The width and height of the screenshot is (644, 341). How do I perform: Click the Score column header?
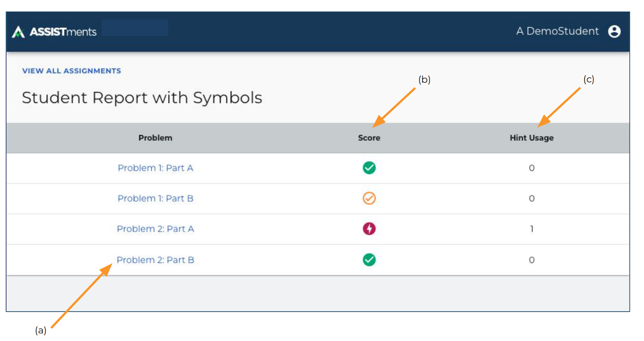pyautogui.click(x=369, y=138)
